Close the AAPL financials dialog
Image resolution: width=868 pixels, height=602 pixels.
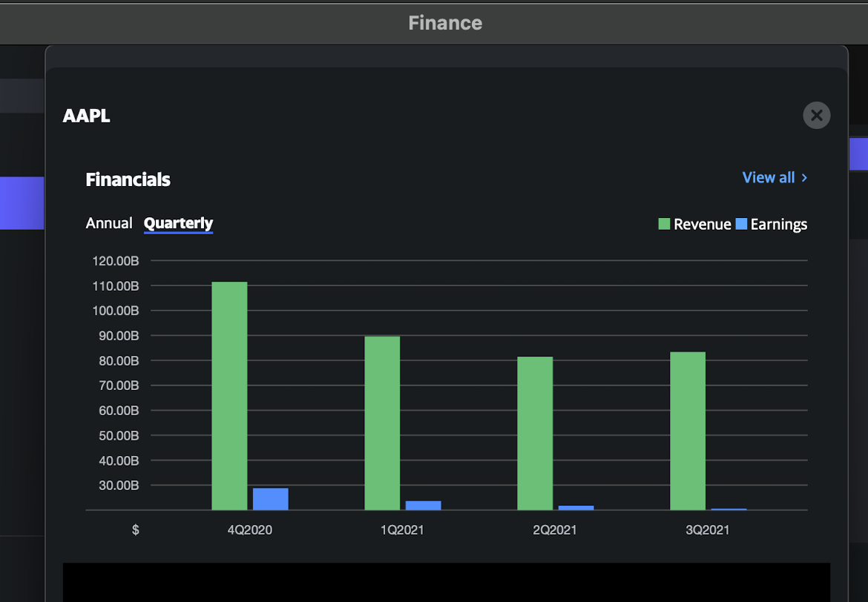coord(817,115)
